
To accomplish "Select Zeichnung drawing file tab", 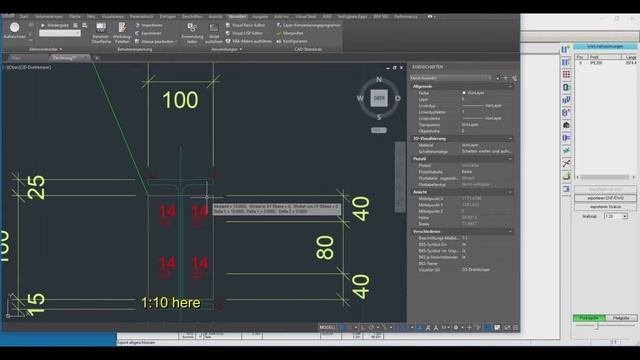I will [64, 58].
